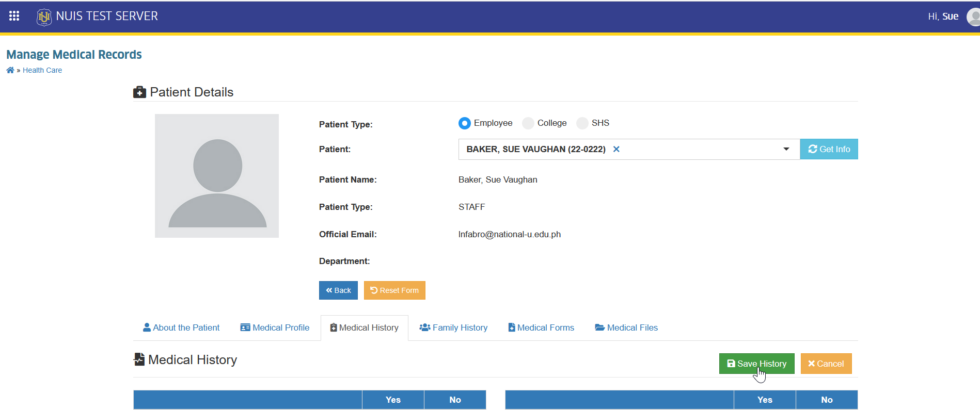
Task: Select the Employee patient type
Action: point(465,123)
